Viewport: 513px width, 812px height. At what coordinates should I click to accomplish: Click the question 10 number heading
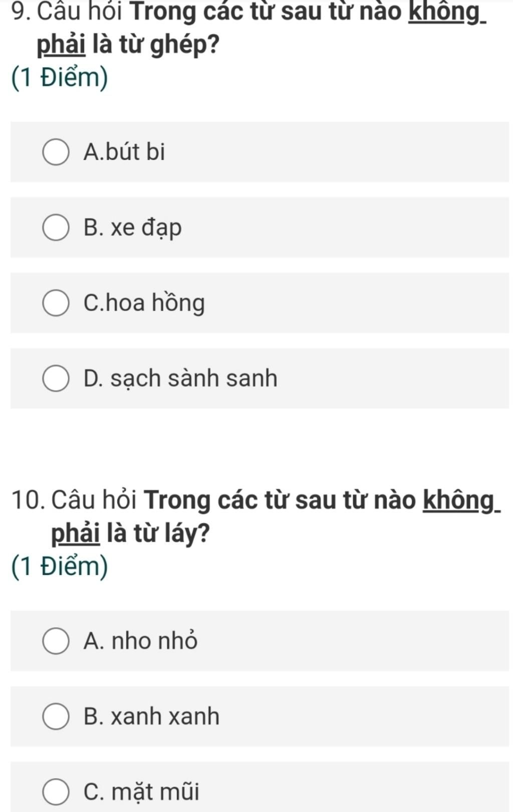(x=28, y=500)
